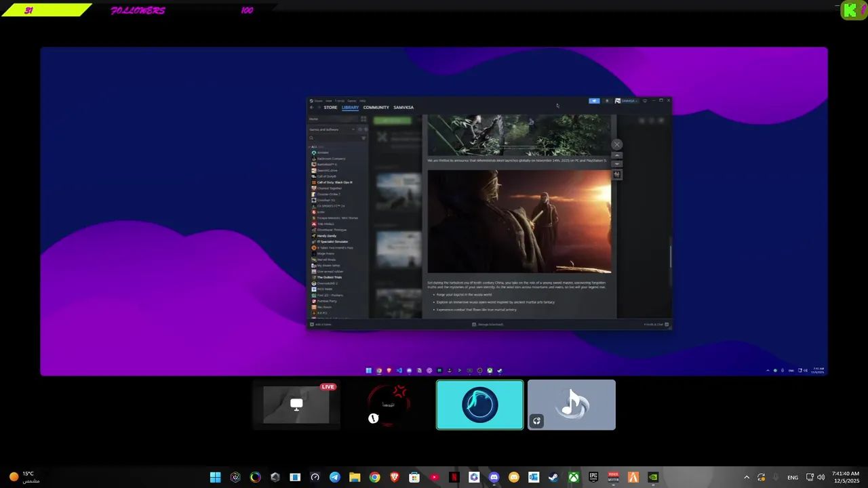Open NVIDIA app from the taskbar
Image resolution: width=868 pixels, height=488 pixels.
tap(653, 477)
